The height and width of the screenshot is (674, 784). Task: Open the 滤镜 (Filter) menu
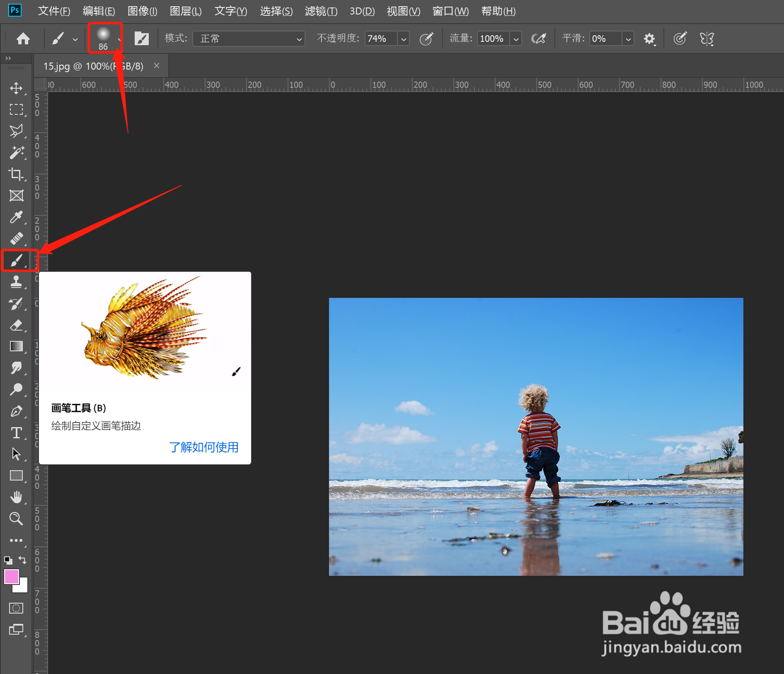click(x=321, y=11)
